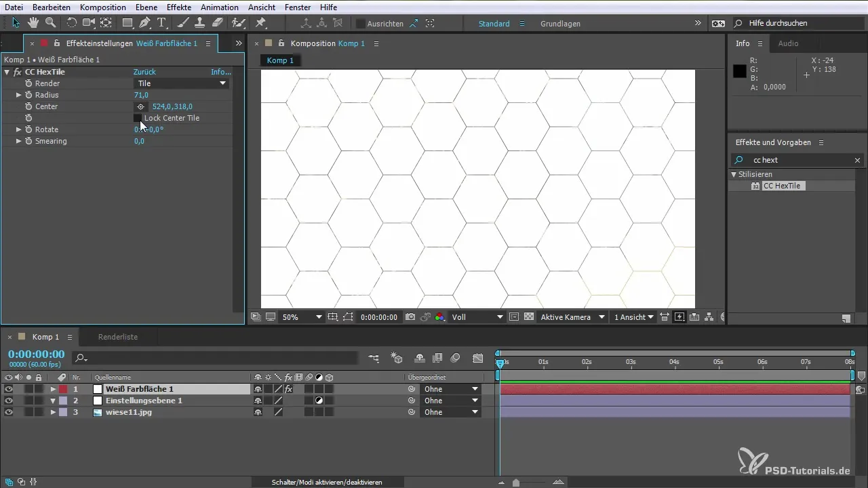Select the Eraser tool
This screenshot has width=868, height=488.
[217, 23]
